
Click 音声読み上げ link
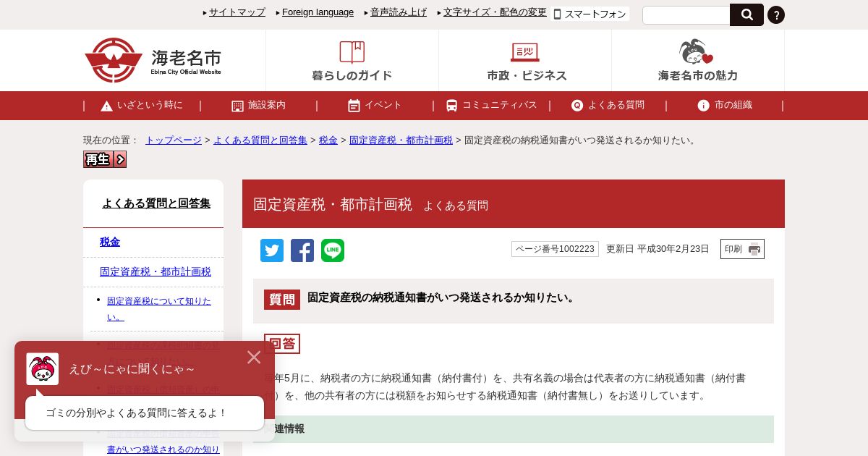click(399, 12)
